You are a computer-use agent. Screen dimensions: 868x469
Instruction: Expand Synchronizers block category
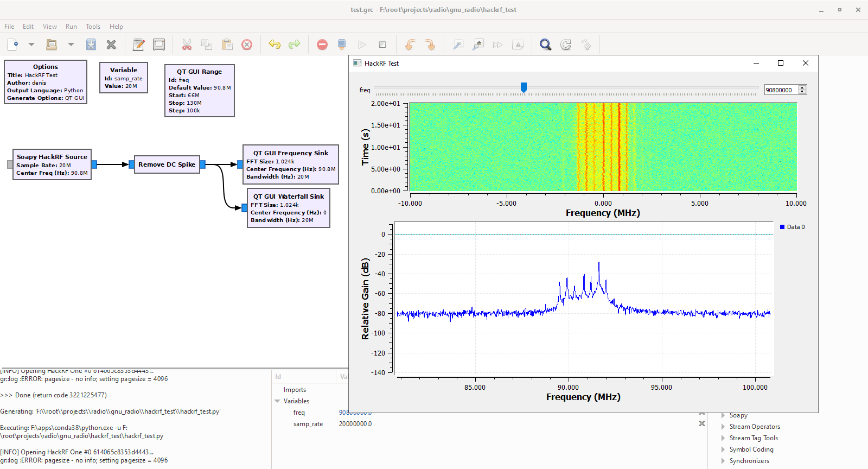point(723,461)
